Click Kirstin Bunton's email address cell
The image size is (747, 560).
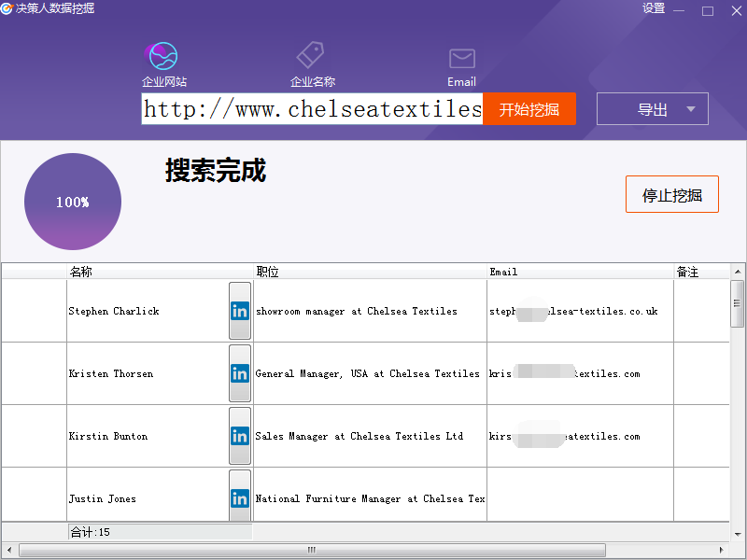580,436
